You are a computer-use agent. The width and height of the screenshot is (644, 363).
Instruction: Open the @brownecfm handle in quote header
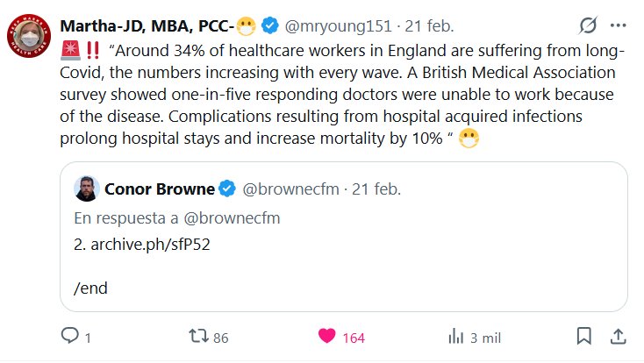click(x=290, y=189)
